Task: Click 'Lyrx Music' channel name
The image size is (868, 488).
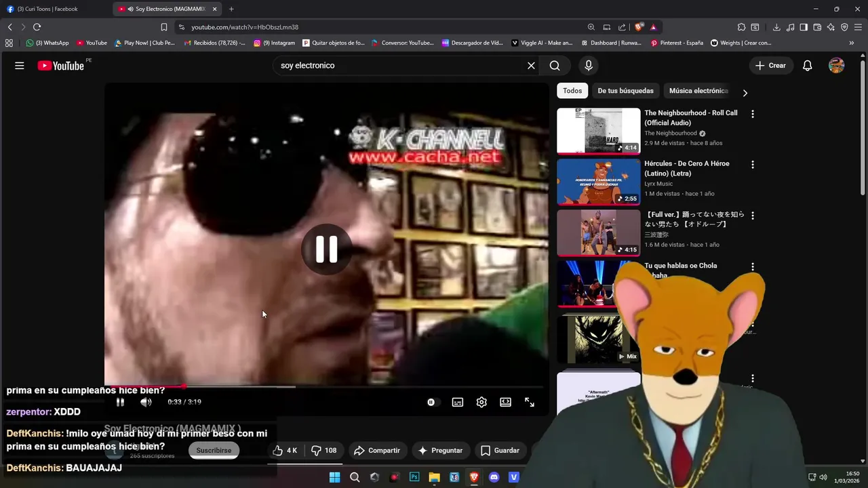Action: 658,184
